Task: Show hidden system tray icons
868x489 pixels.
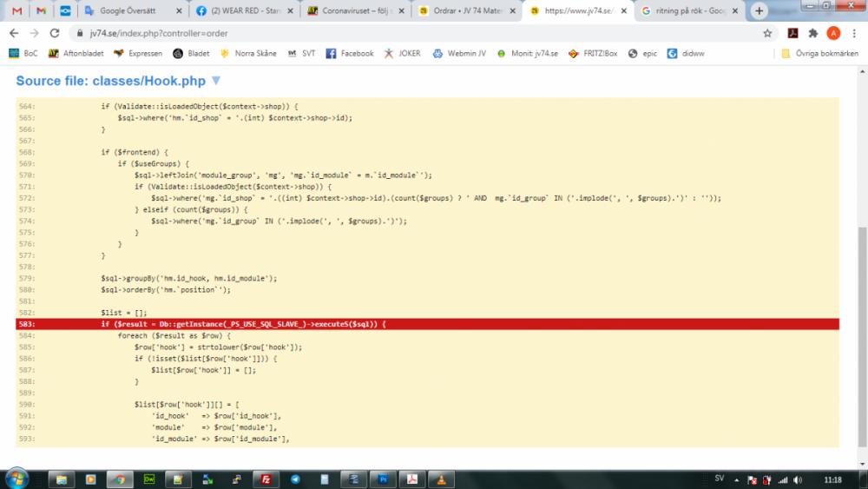Action: 737,479
